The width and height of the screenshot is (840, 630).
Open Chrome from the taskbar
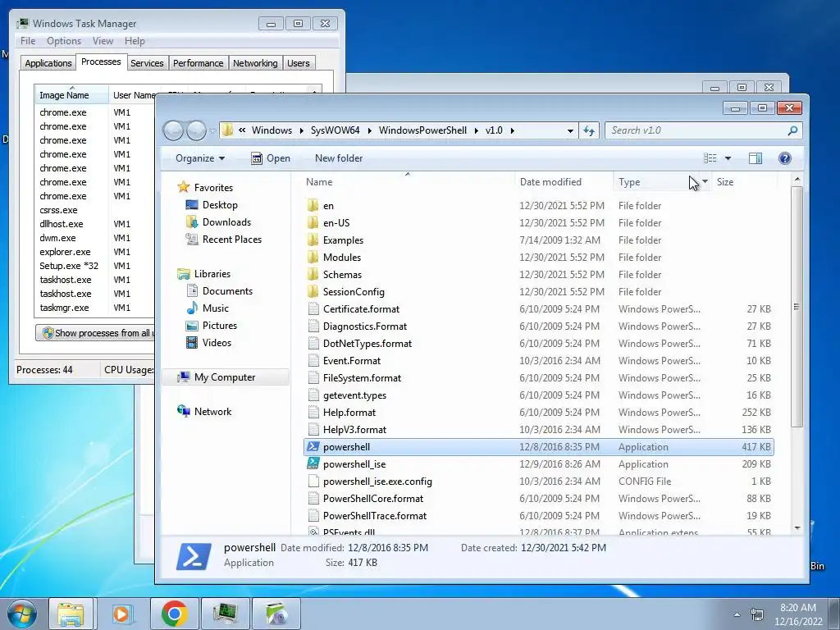174,614
